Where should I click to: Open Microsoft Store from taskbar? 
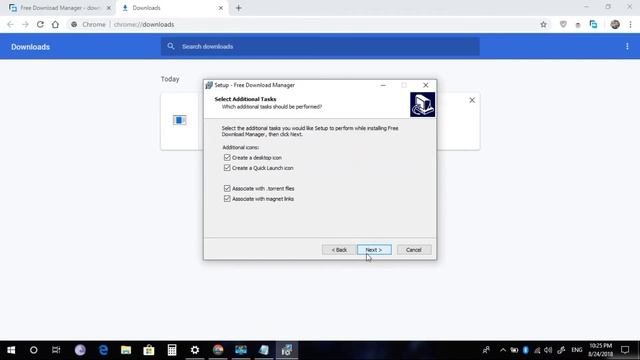pyautogui.click(x=149, y=350)
